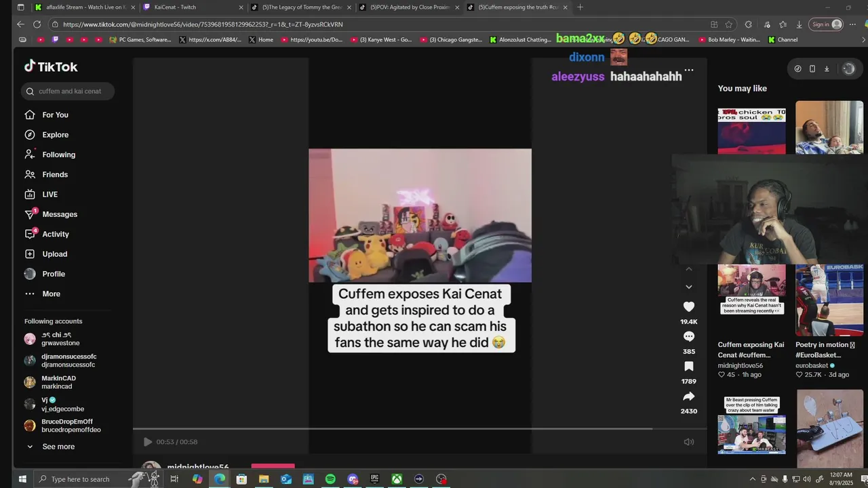Open TikTok desktop download icon
The image size is (868, 488).
tap(827, 68)
